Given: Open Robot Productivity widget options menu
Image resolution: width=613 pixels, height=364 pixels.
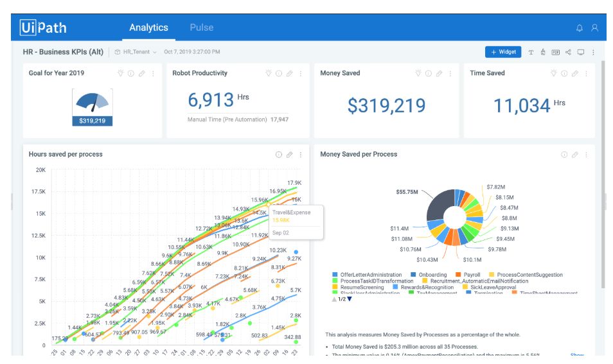Looking at the screenshot, I should click(300, 73).
